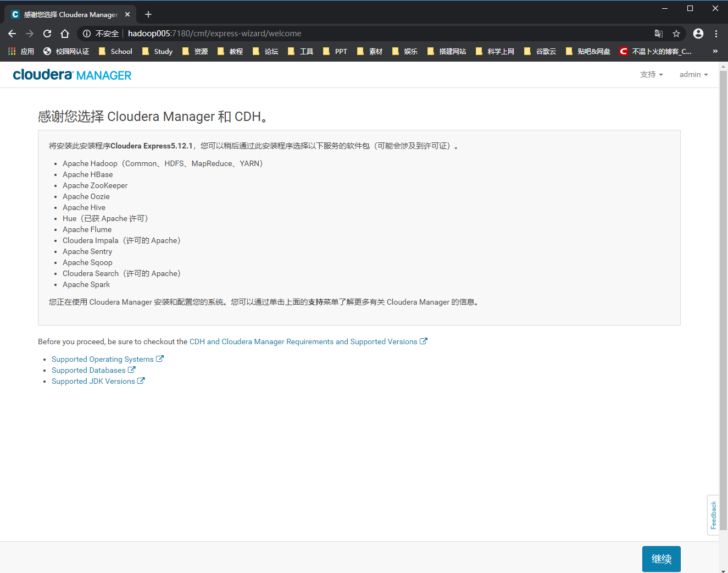The image size is (728, 573).
Task: Open the Study bookmark folder
Action: pyautogui.click(x=157, y=51)
